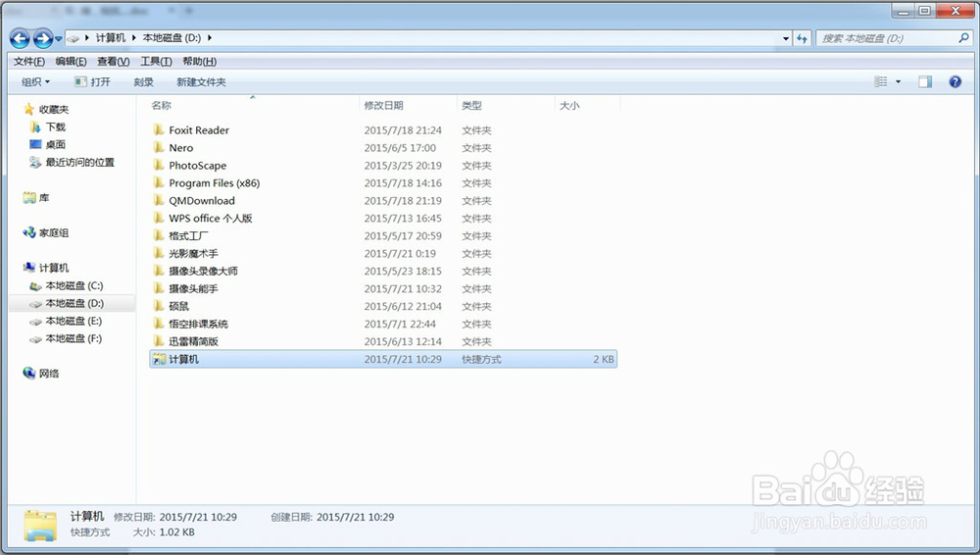980x555 pixels.
Task: Click the 格式工厂 folder icon
Action: [x=159, y=234]
